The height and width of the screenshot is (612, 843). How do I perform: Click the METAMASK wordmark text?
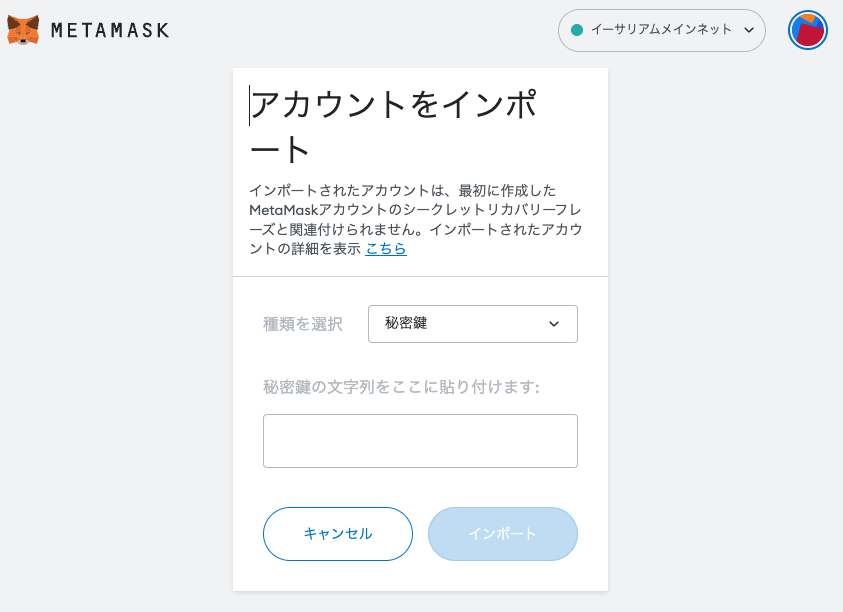click(x=110, y=31)
